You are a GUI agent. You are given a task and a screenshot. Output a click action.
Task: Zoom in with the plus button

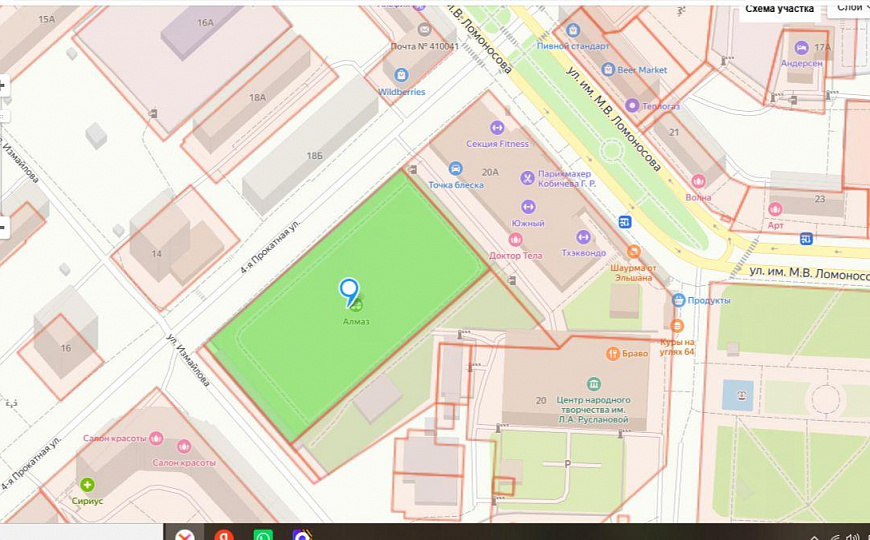pos(3,85)
